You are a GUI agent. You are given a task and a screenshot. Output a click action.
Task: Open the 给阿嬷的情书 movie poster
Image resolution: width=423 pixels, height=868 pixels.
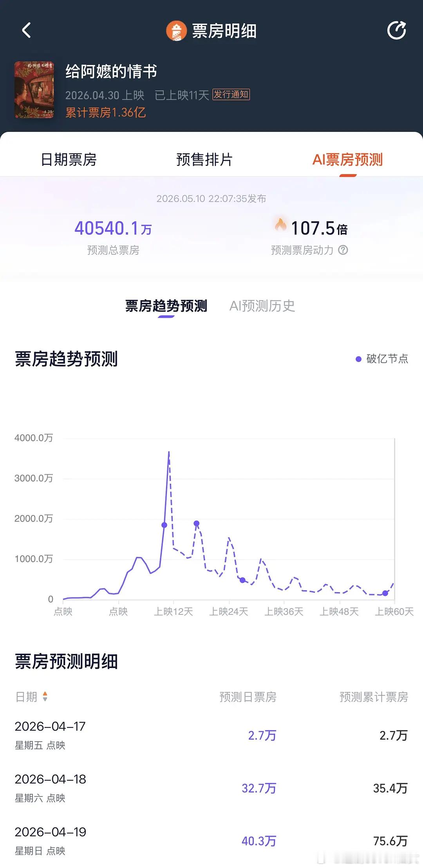point(34,90)
